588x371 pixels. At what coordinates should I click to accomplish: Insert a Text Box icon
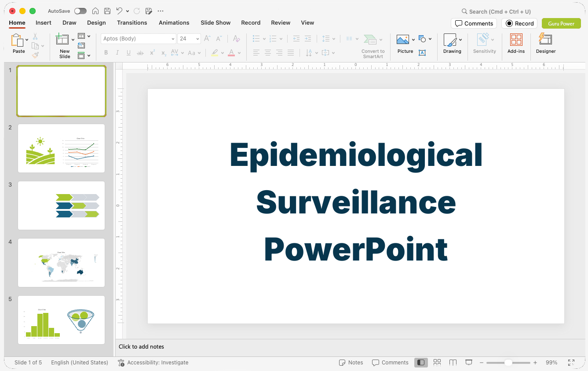[422, 53]
